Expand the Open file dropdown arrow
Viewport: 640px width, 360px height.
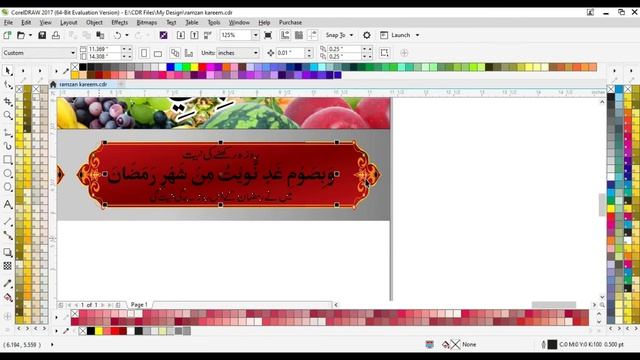[x=30, y=36]
